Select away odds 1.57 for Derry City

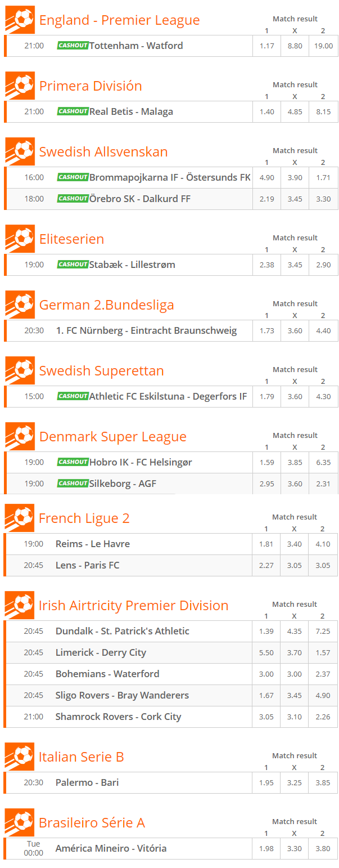click(323, 652)
